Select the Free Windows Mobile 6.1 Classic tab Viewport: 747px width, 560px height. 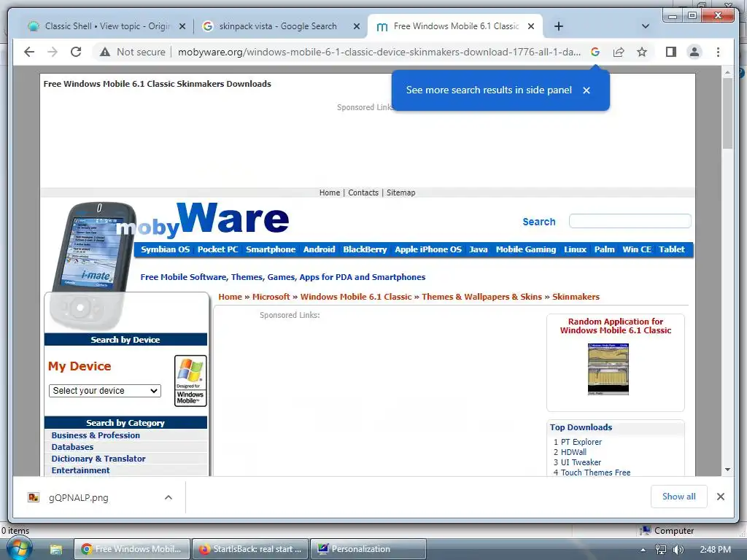coord(456,26)
